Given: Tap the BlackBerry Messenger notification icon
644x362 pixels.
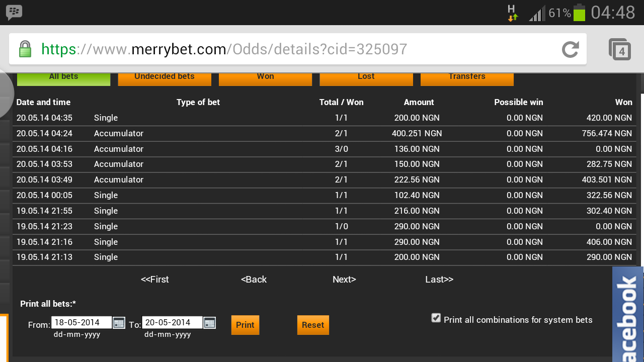Looking at the screenshot, I should coord(14,12).
